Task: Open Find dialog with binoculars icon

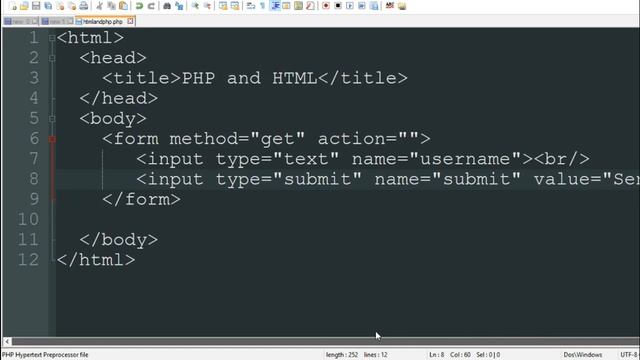Action: tap(167, 6)
